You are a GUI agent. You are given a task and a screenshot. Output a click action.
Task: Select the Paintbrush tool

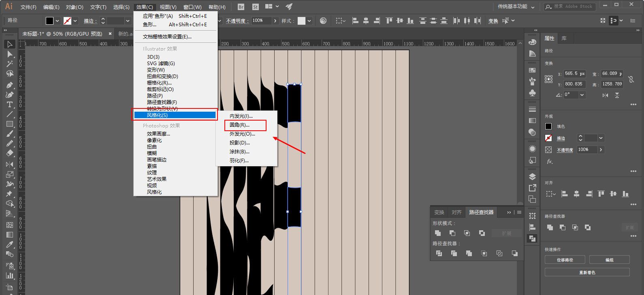10,134
